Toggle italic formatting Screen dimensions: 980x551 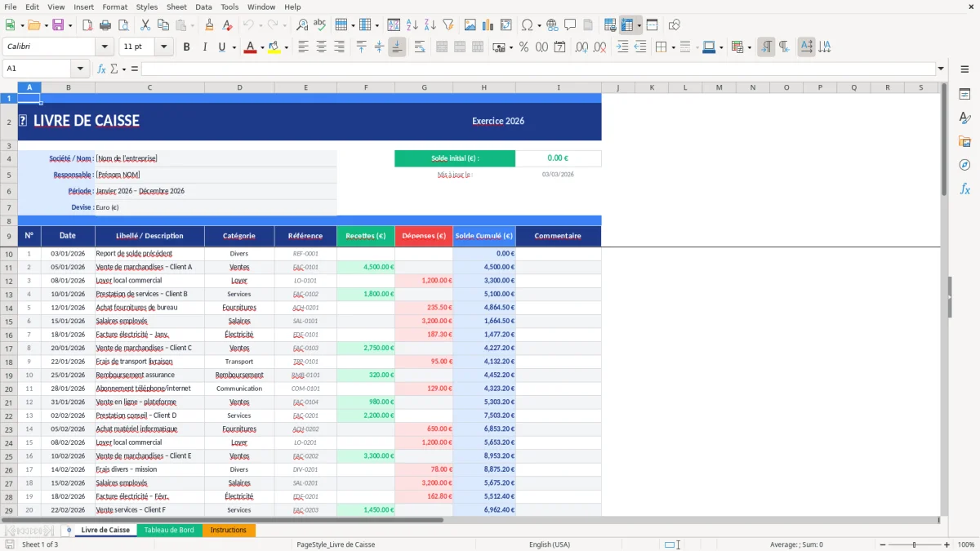pos(203,47)
